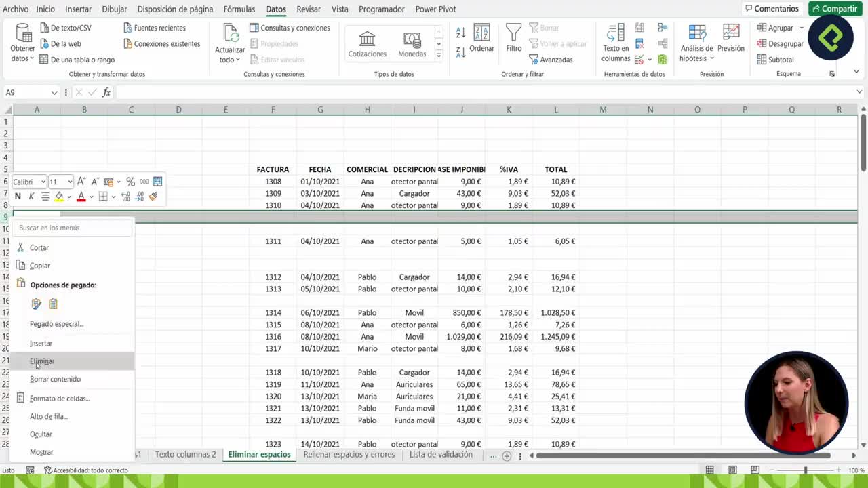Viewport: 868px width, 488px height.
Task: Click center align in mini toolbar
Action: pos(45,197)
